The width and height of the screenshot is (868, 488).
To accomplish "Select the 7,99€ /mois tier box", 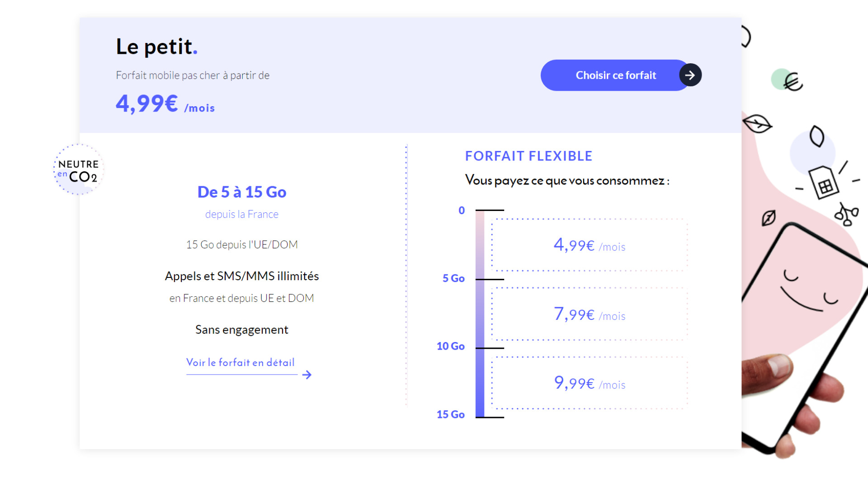I will [x=590, y=314].
